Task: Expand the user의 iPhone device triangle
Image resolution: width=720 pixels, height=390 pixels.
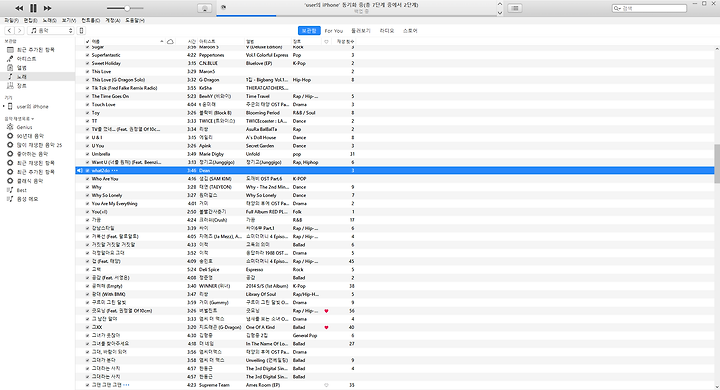Action: [x=4, y=107]
